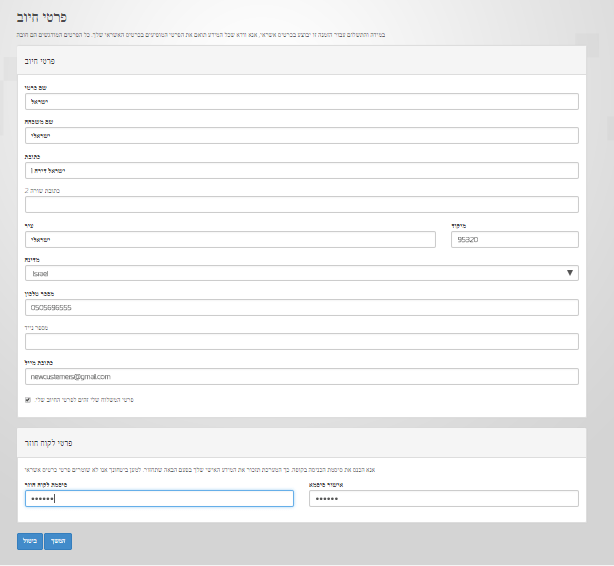Toggle the shipping same as billing checkbox
The width and height of the screenshot is (614, 566).
[x=28, y=399]
